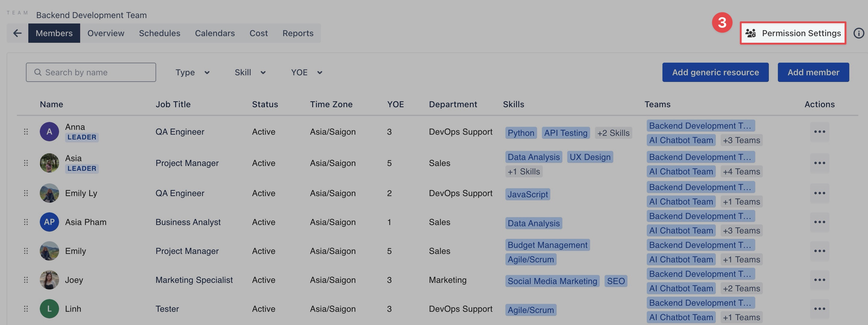Open the three-dot menu for Emily
This screenshot has width=868, height=325.
819,251
